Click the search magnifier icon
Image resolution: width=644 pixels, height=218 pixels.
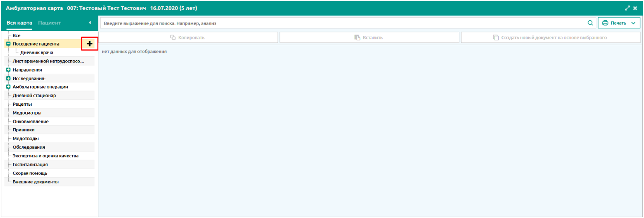click(590, 23)
